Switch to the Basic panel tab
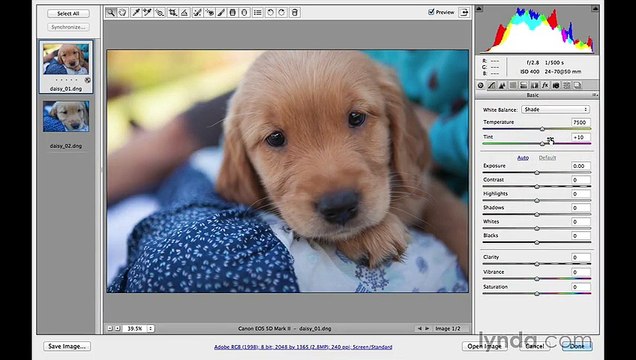 (481, 85)
